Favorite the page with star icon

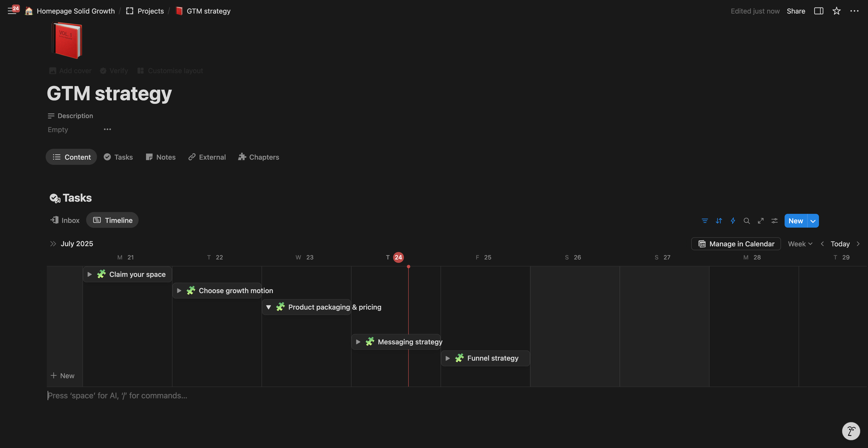(836, 11)
